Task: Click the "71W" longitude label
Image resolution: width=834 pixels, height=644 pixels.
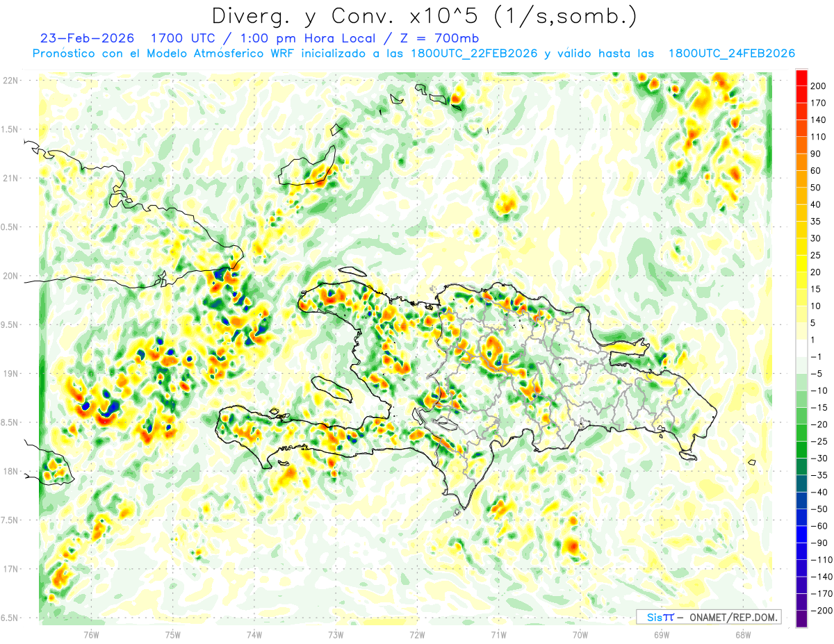Action: click(x=498, y=634)
